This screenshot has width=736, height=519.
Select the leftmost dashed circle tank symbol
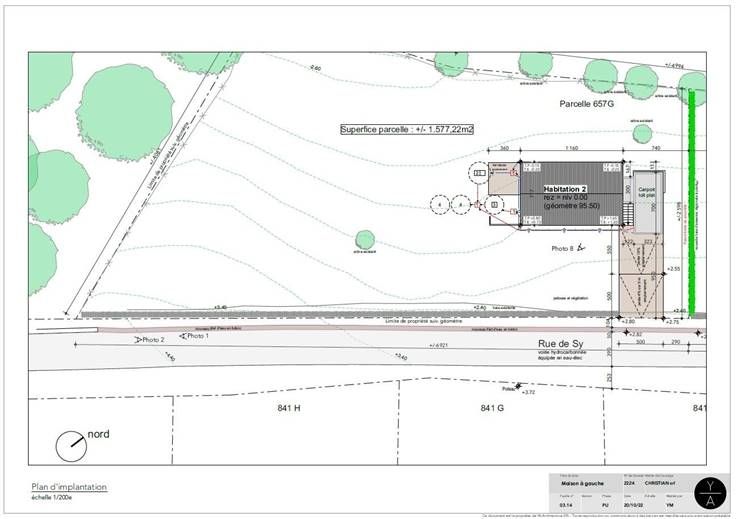[x=439, y=205]
